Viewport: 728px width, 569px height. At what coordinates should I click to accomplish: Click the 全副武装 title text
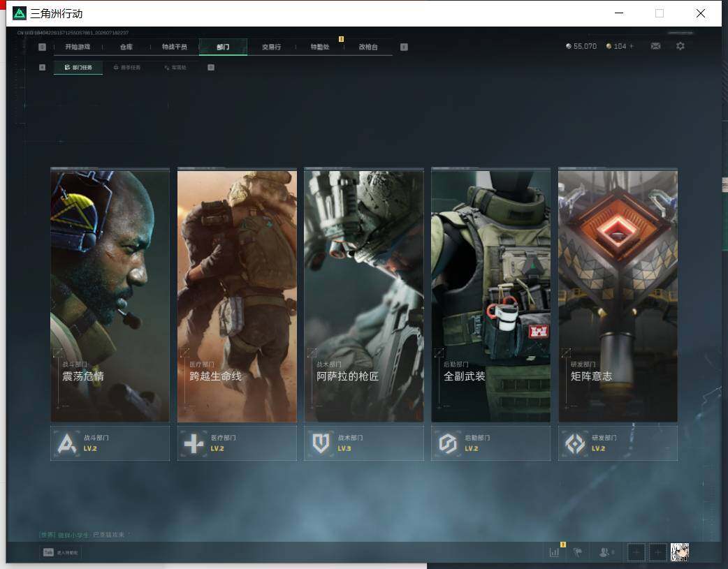pyautogui.click(x=465, y=376)
